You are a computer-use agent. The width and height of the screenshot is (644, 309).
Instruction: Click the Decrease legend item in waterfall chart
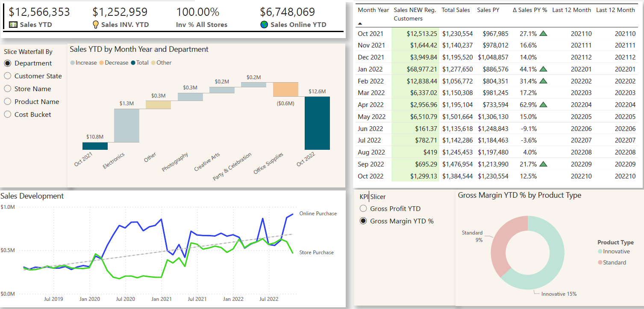(113, 62)
